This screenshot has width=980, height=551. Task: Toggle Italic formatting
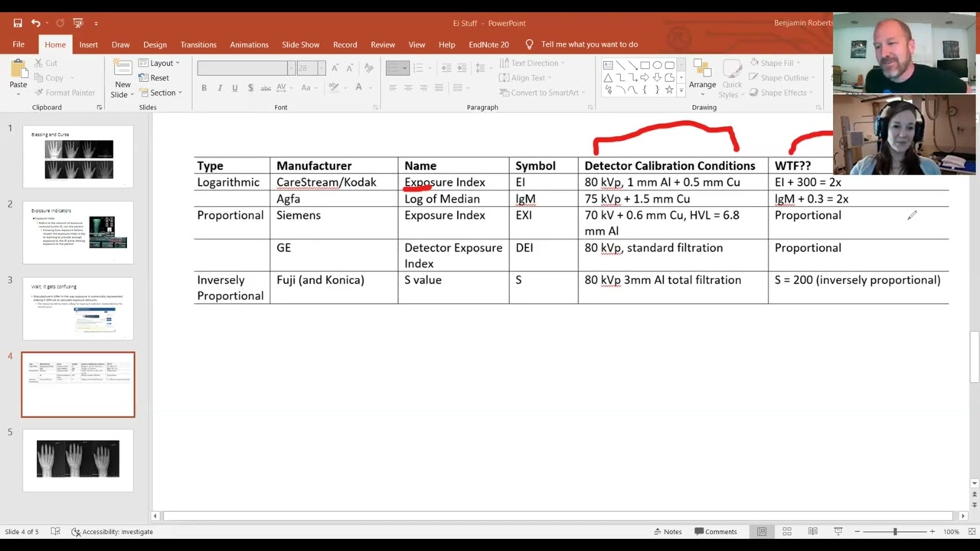[220, 88]
